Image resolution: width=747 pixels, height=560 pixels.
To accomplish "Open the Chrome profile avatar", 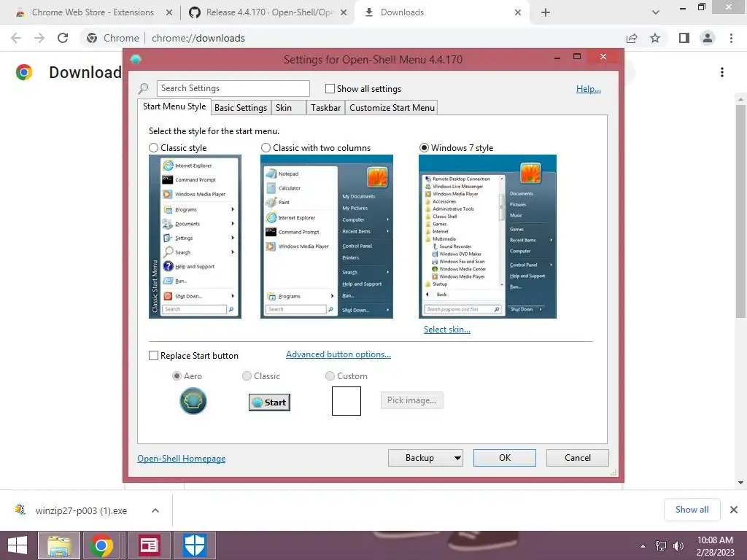I will pos(708,38).
